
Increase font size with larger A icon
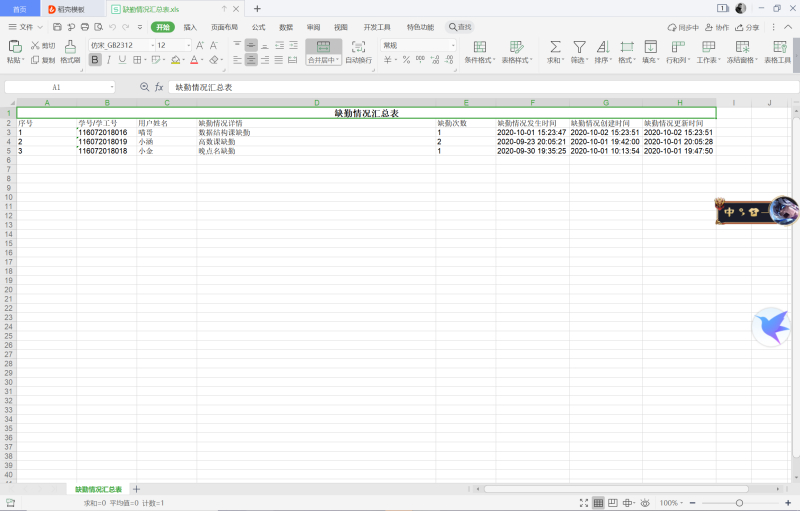click(200, 45)
